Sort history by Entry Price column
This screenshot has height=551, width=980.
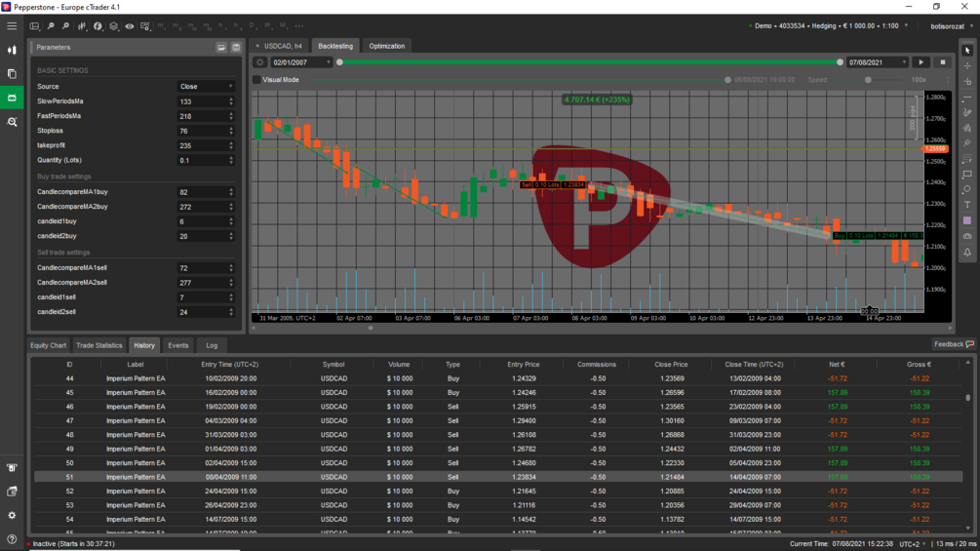[523, 364]
